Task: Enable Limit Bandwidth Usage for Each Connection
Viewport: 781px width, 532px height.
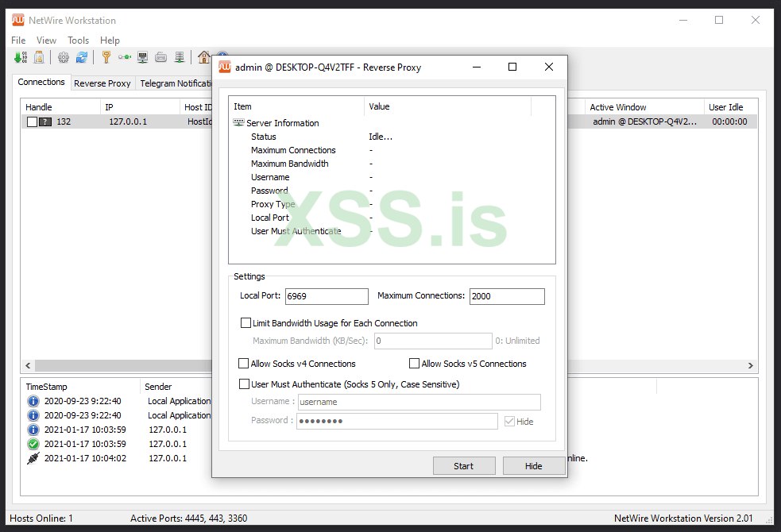Action: [246, 323]
